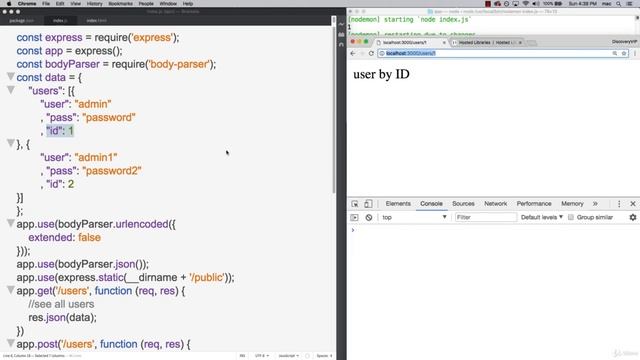This screenshot has height=360, width=640.
Task: Switch to index.js editor tab
Action: tap(60, 20)
